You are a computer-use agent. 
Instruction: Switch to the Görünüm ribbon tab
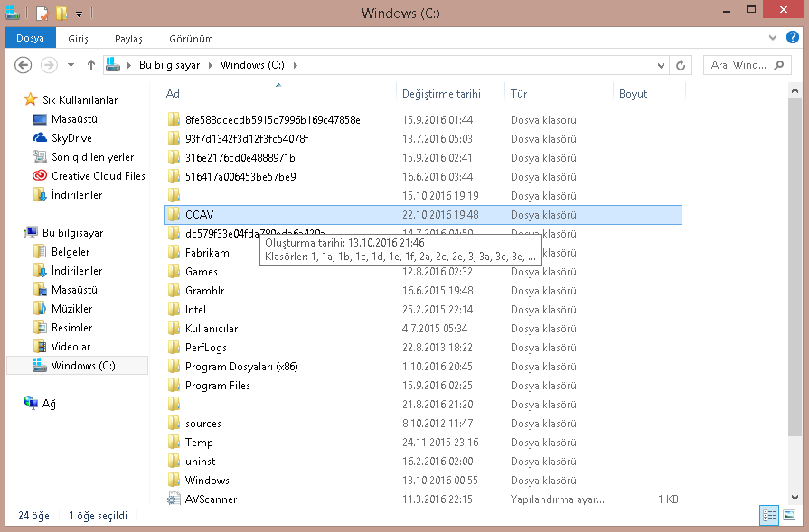tap(191, 39)
